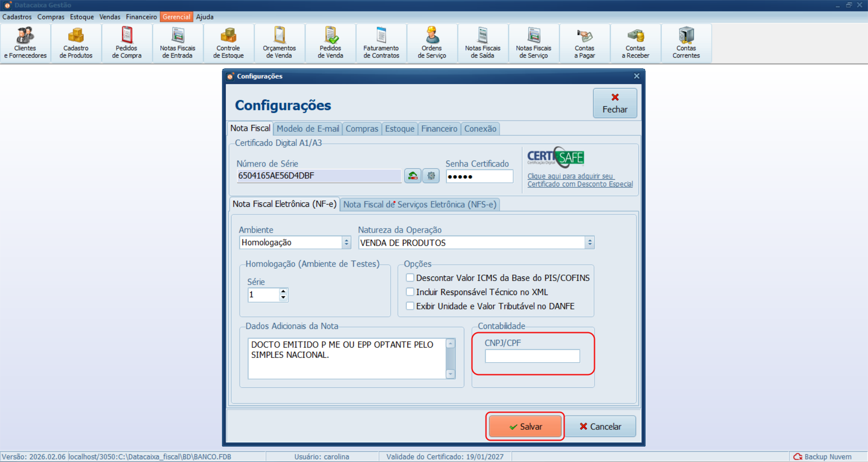Image resolution: width=868 pixels, height=462 pixels.
Task: Open Contas a Receber
Action: (x=635, y=43)
